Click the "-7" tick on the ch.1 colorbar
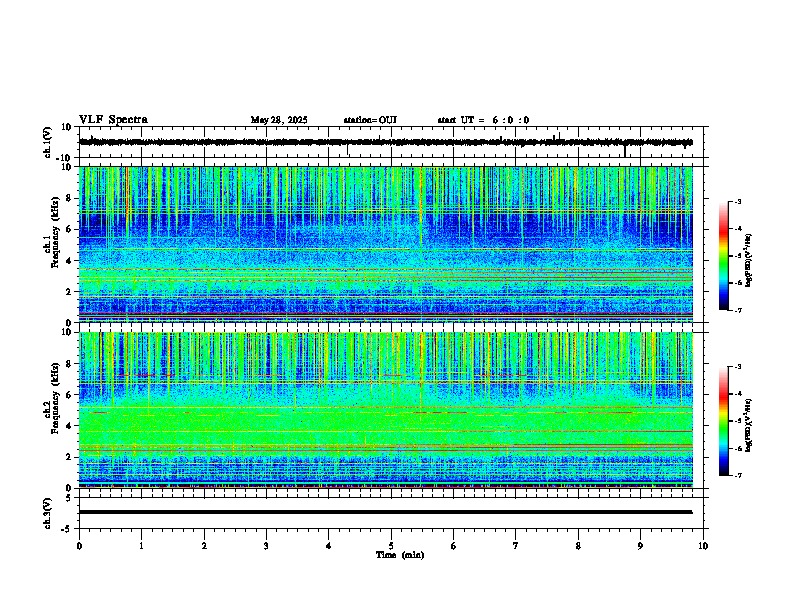This screenshot has height=612, width=792. point(738,311)
